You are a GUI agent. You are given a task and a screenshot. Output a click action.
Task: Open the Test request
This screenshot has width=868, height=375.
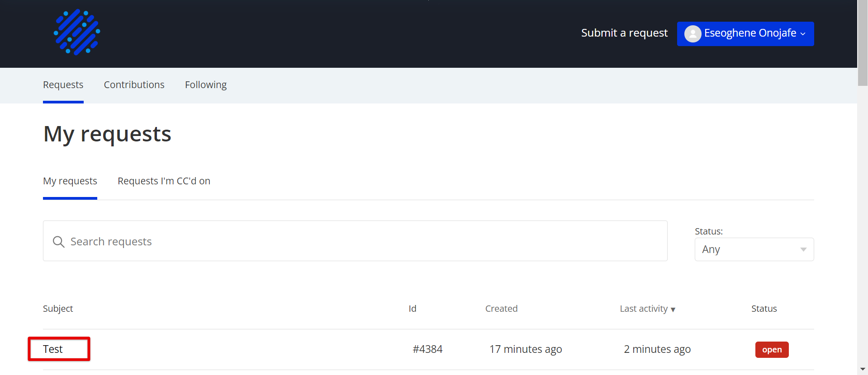tap(53, 349)
